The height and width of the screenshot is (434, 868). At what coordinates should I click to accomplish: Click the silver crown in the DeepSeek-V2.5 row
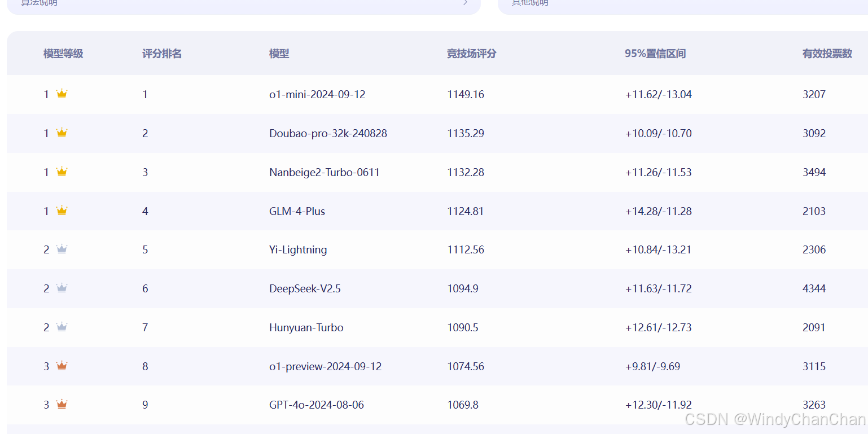coord(62,288)
